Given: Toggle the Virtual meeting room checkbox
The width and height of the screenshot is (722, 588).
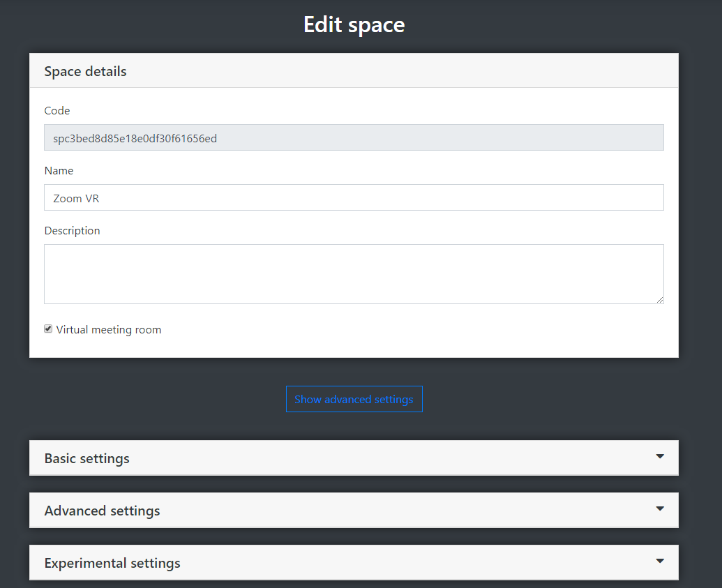Looking at the screenshot, I should [48, 329].
